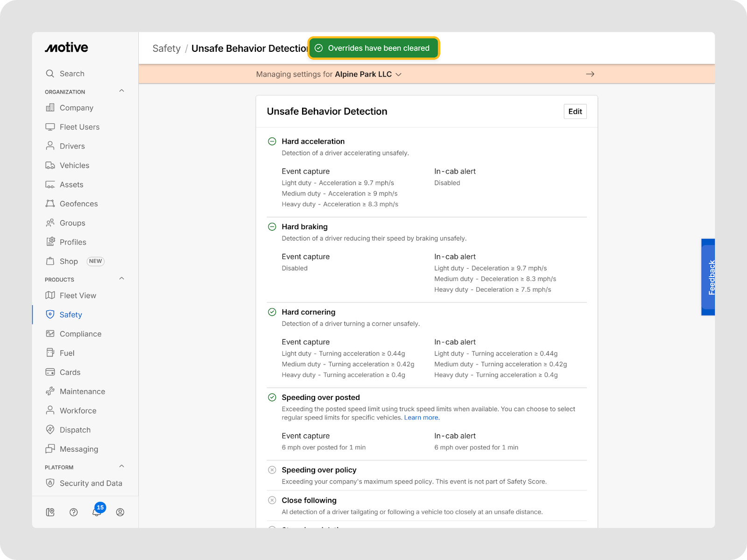This screenshot has width=747, height=560.
Task: Click the Motive logo
Action: [x=66, y=48]
